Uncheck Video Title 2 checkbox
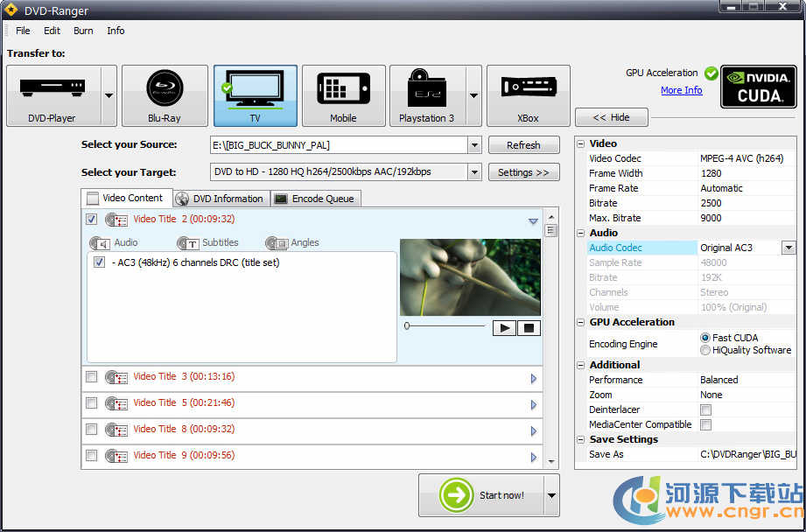 point(92,220)
